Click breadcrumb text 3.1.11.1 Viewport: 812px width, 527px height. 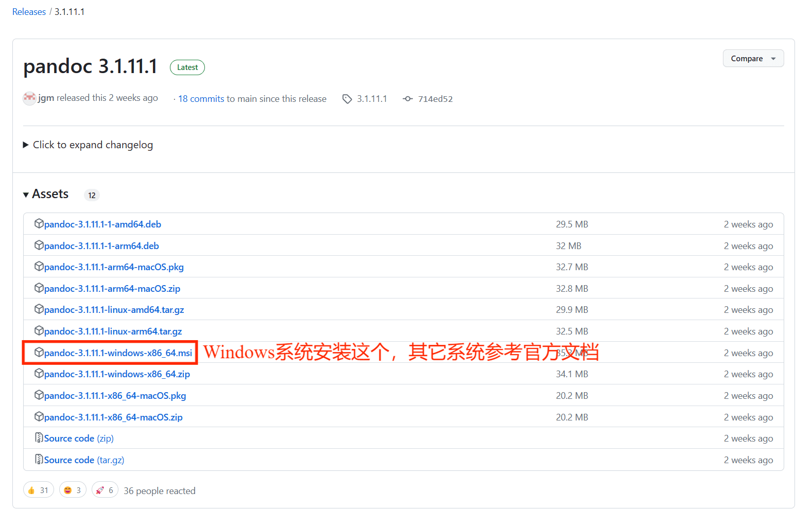[70, 12]
